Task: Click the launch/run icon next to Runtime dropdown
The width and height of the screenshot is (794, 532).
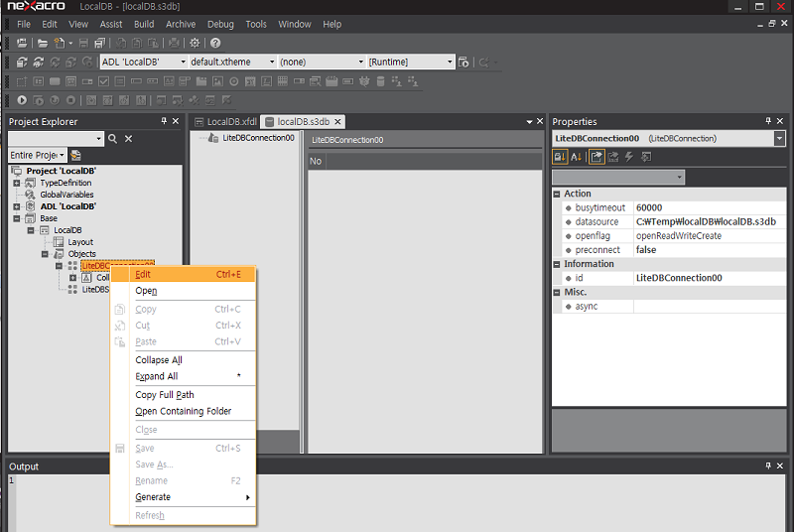Action: click(x=463, y=62)
